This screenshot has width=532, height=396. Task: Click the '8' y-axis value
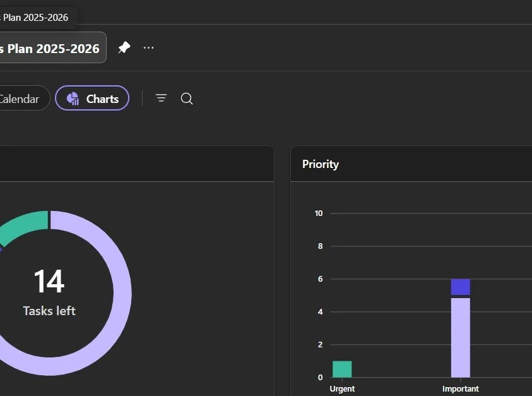click(x=321, y=246)
